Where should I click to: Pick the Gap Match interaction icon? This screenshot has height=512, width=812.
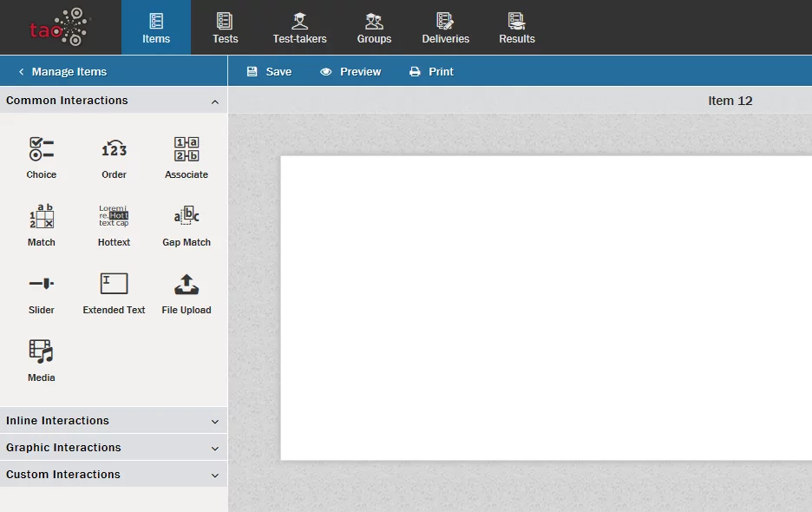(187, 217)
